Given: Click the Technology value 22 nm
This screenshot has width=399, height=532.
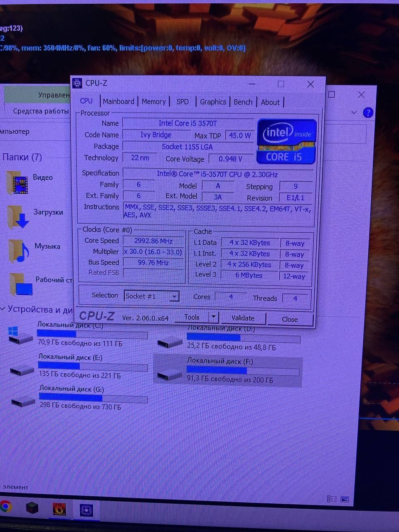Looking at the screenshot, I should 140,158.
